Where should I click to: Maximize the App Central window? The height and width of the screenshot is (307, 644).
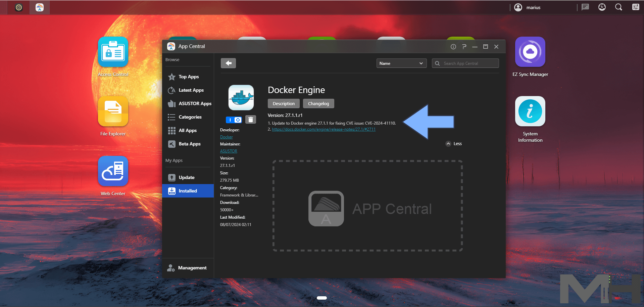coord(486,47)
